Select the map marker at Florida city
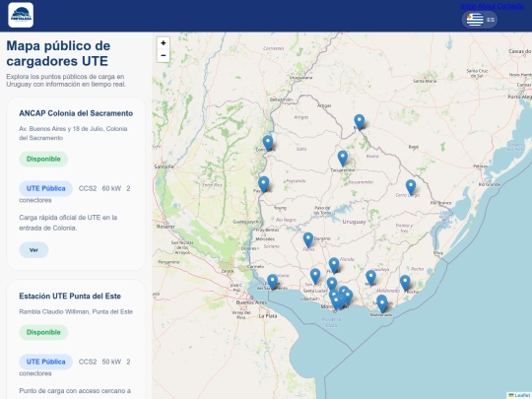The height and width of the screenshot is (399, 532). pos(334,265)
